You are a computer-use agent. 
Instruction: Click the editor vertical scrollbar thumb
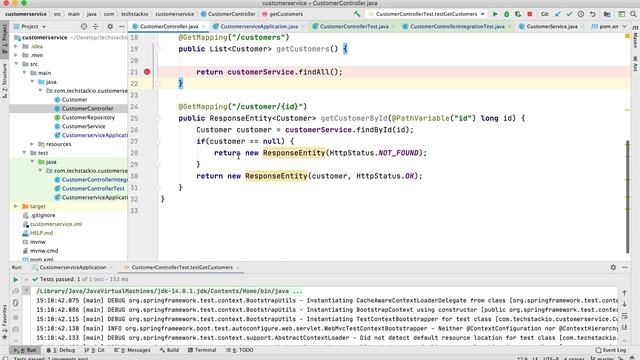(x=627, y=197)
